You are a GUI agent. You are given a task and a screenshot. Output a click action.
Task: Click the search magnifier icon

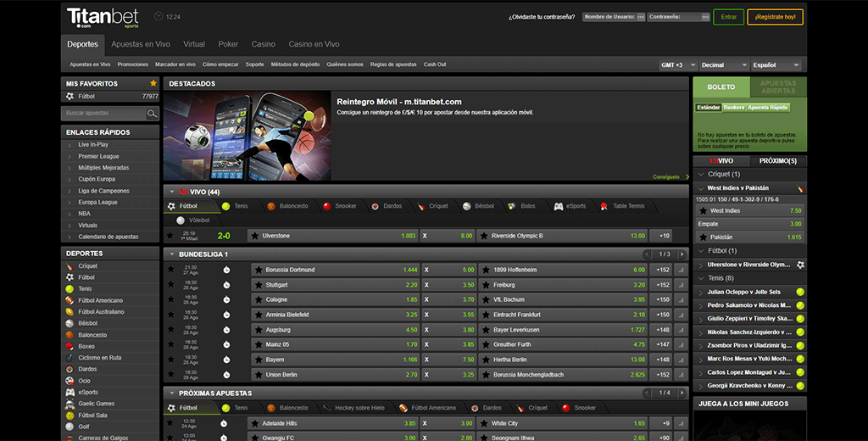152,114
